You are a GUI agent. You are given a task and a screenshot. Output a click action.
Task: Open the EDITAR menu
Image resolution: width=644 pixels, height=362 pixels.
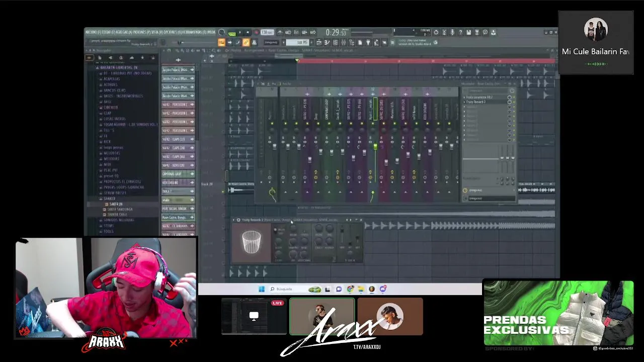(x=109, y=32)
